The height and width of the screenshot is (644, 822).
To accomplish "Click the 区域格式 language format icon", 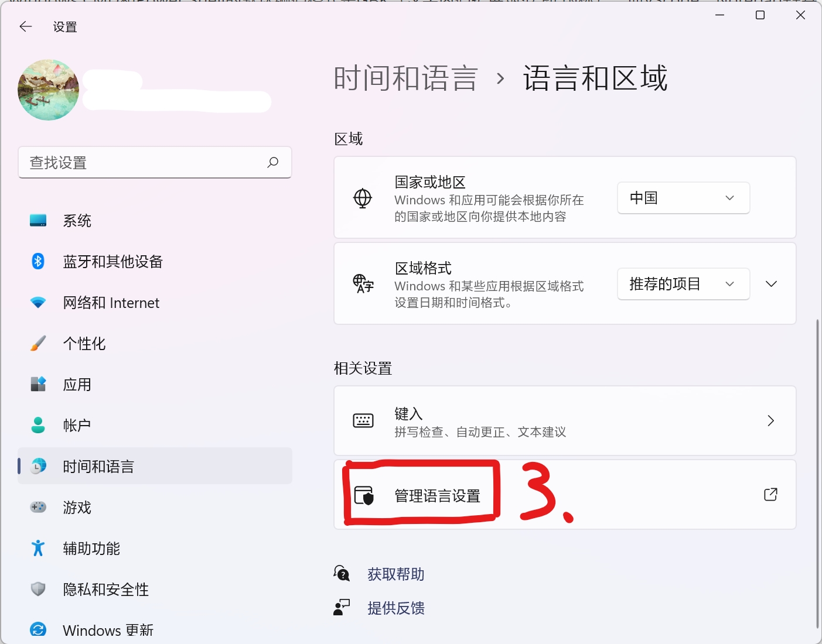I will pos(363,284).
